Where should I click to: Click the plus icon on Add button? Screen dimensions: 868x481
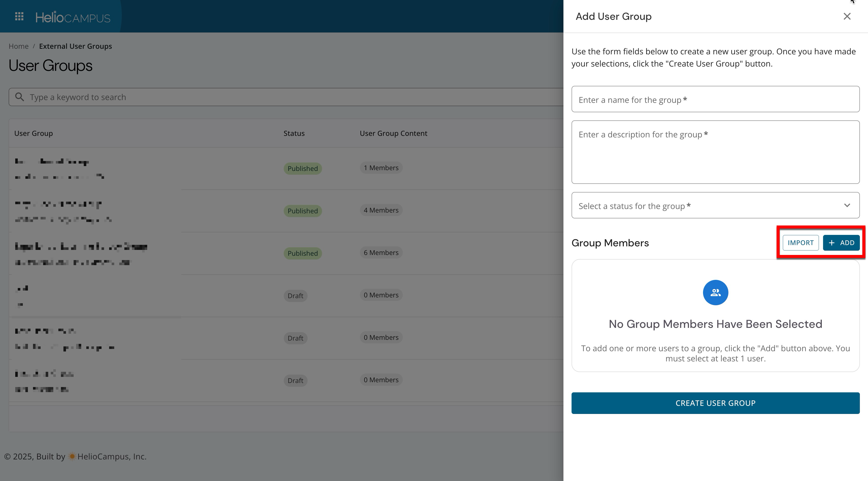tap(832, 243)
